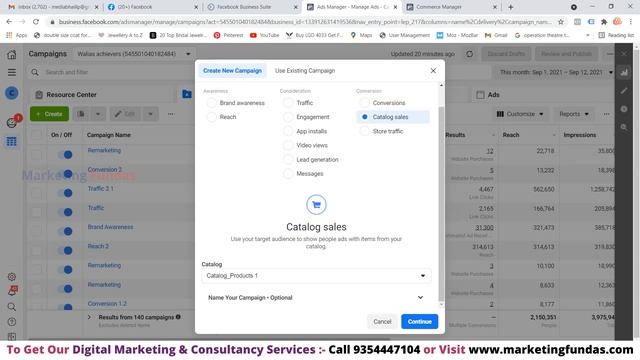Open a new browser tab with plus

pyautogui.click(x=511, y=7)
